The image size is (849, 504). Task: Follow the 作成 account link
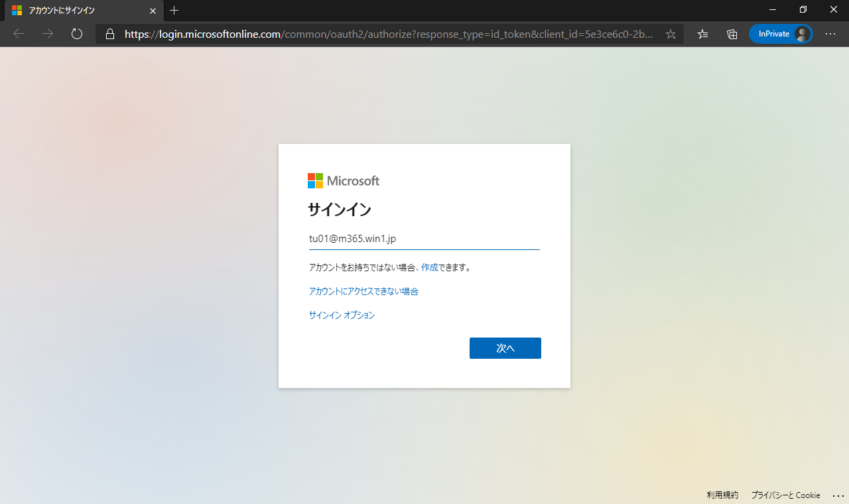429,268
